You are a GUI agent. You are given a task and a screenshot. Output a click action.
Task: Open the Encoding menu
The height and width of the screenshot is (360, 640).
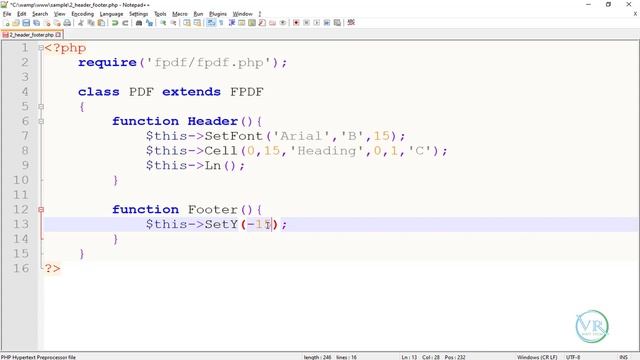tap(82, 14)
